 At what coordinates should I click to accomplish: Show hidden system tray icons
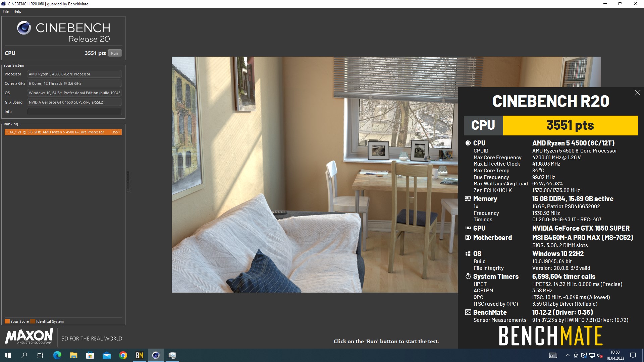pos(568,355)
